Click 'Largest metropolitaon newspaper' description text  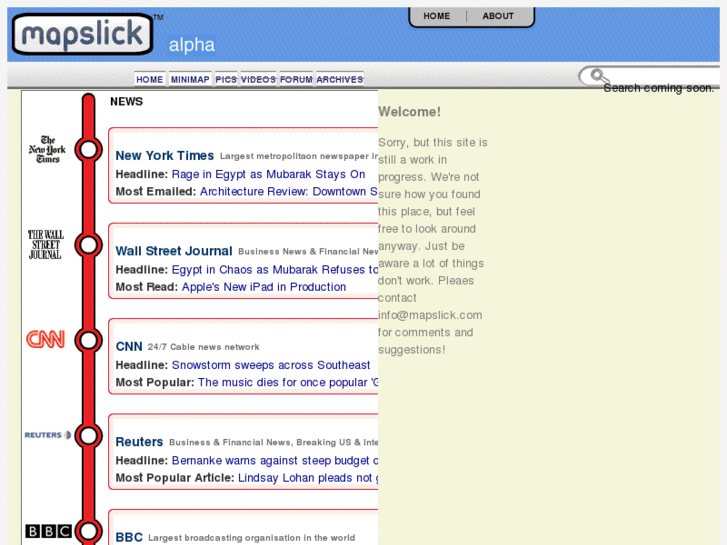coord(299,156)
